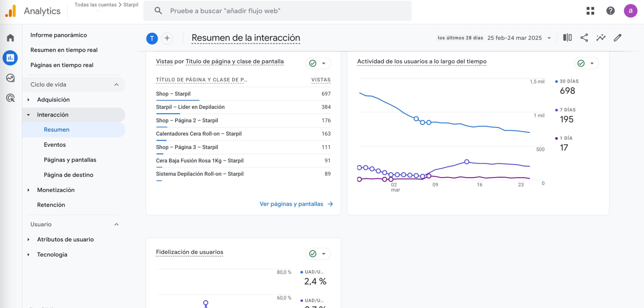Open Resumen en tiempo real
This screenshot has width=644, height=308.
pos(64,50)
